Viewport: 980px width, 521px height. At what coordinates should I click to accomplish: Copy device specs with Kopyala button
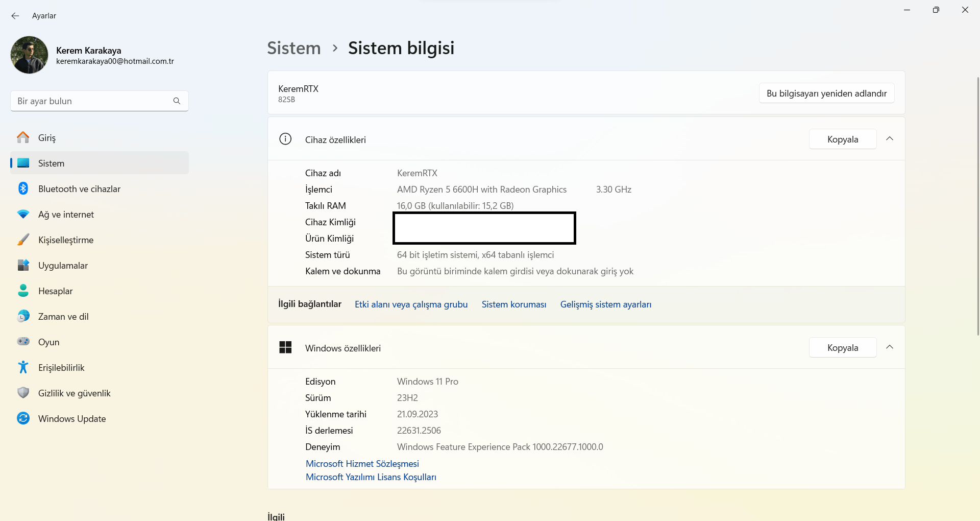point(843,139)
